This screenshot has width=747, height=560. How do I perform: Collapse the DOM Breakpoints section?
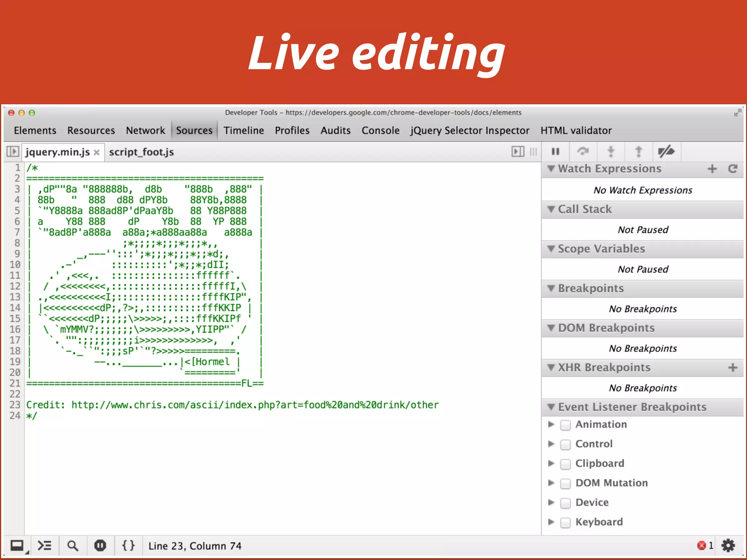pyautogui.click(x=551, y=328)
